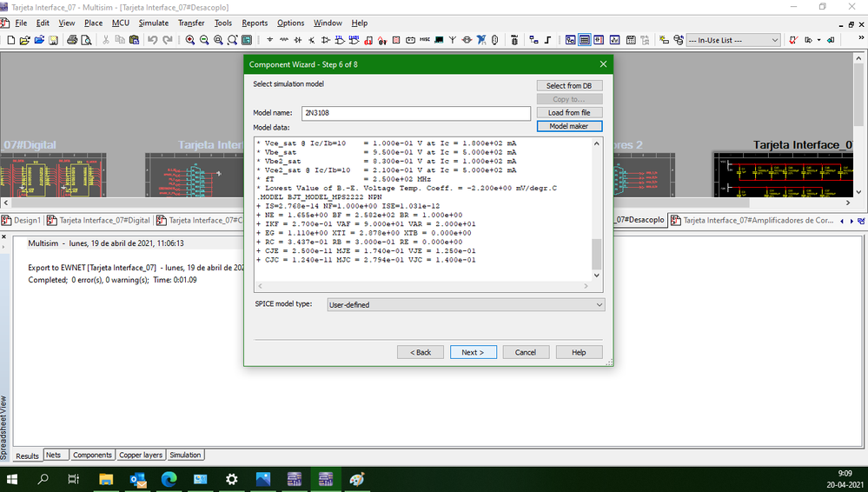Run electrical rules check icon

[793, 40]
